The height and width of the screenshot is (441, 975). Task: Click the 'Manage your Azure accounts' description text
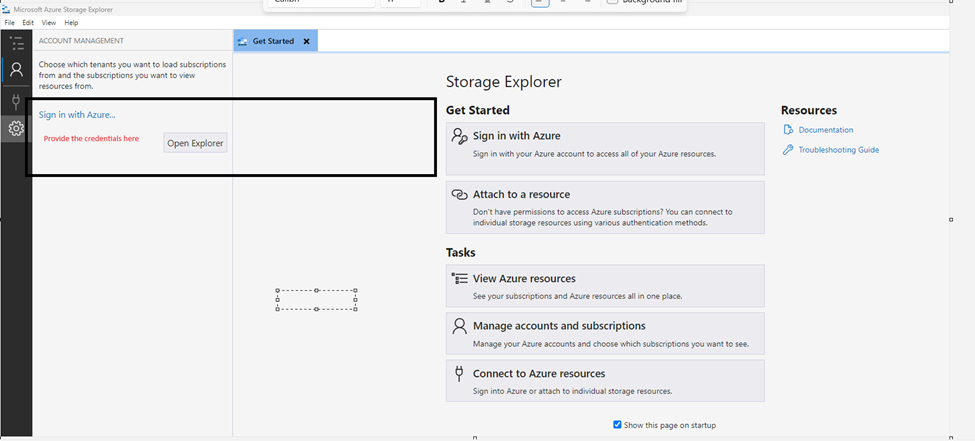point(611,344)
